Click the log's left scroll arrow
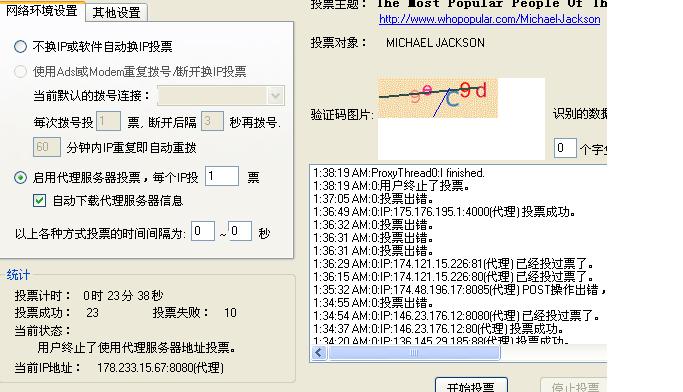Viewport: 683px width, 392px height. click(x=319, y=352)
